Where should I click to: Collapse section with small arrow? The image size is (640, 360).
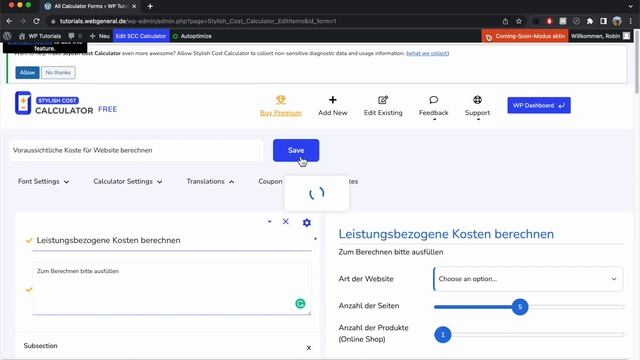[x=269, y=221]
